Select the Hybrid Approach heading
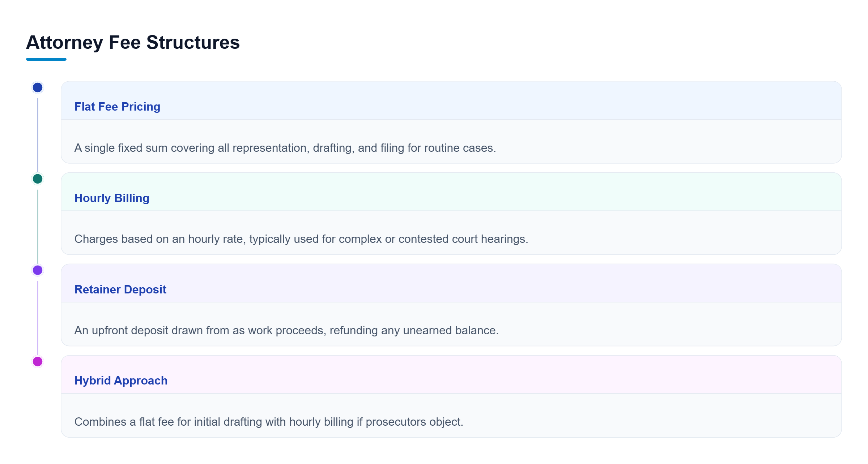Viewport: 868px width, 464px height. 121,381
